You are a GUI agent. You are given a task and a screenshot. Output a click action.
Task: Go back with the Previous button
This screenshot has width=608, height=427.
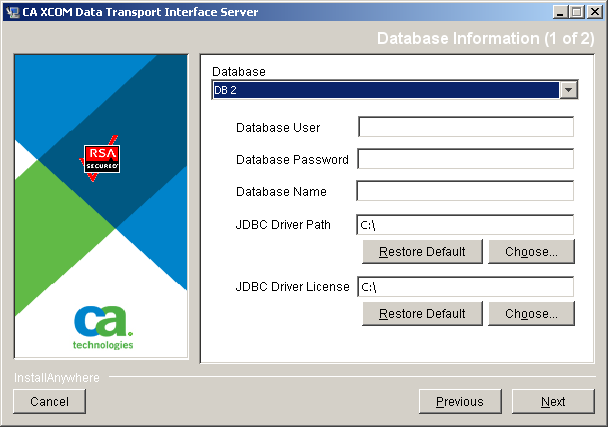460,401
